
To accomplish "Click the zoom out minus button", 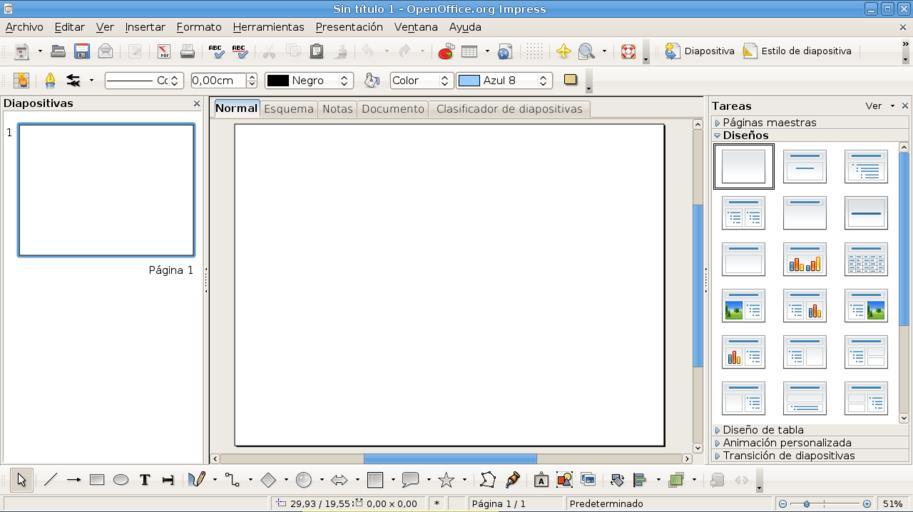I will (x=783, y=504).
